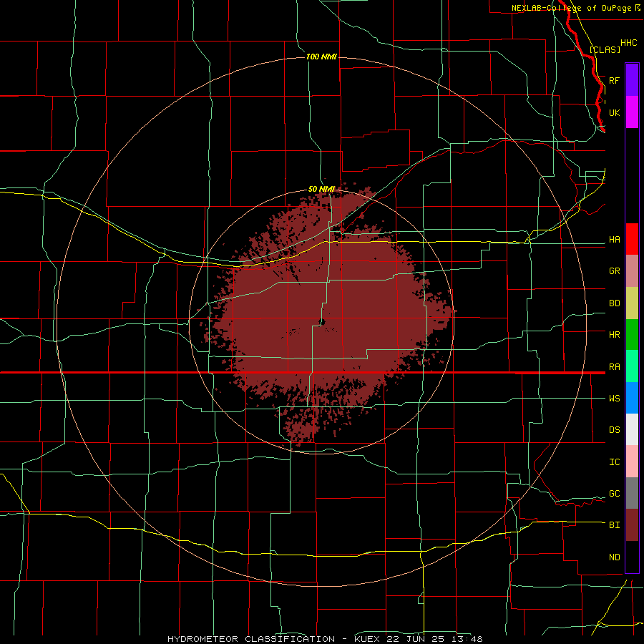The image size is (644, 644).
Task: Click the GC gray legend swatch
Action: pyautogui.click(x=632, y=493)
